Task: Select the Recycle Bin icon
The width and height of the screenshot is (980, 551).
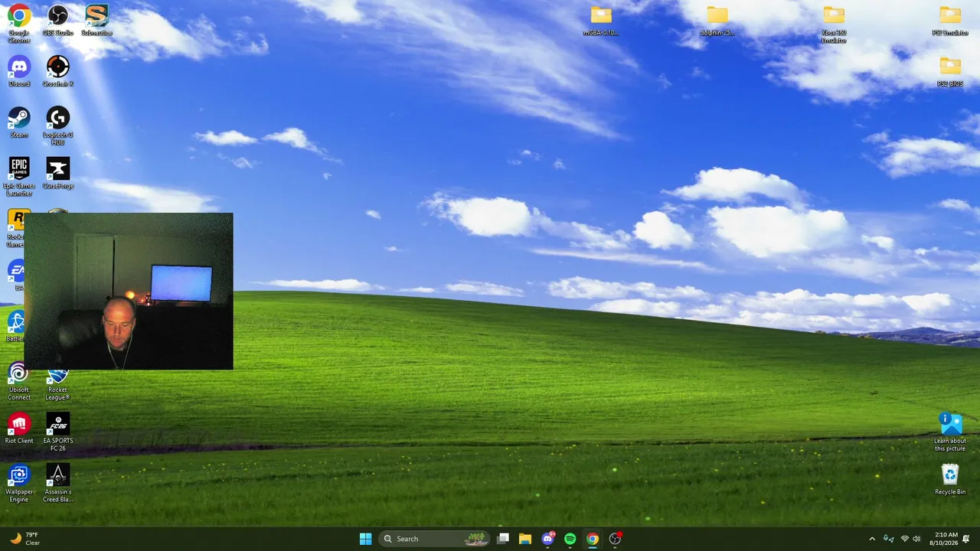Action: click(950, 480)
